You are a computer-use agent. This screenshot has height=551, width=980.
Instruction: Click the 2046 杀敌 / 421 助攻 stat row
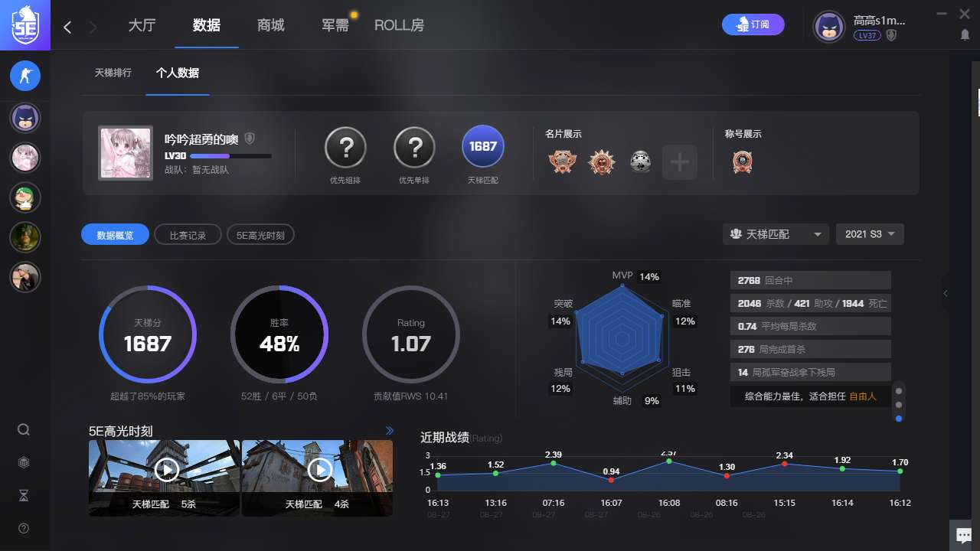pyautogui.click(x=811, y=303)
